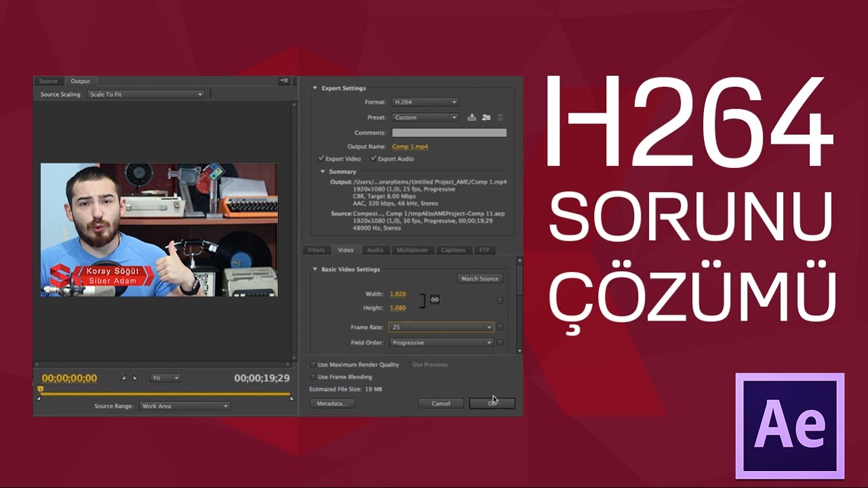Image resolution: width=868 pixels, height=488 pixels.
Task: Switch to the Source tab
Action: 48,81
